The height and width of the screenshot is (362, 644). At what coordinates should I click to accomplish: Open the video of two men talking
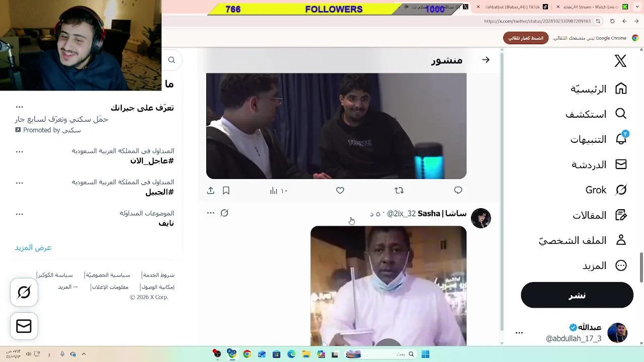pos(336,126)
